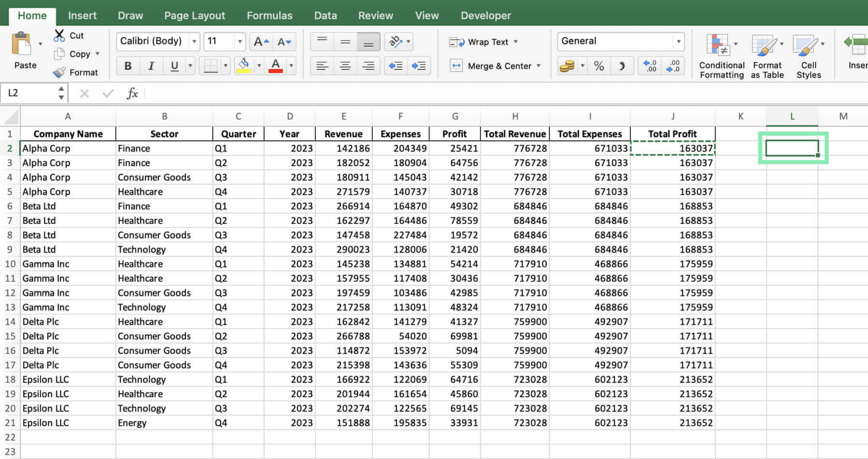Image resolution: width=868 pixels, height=459 pixels.
Task: Open Cell Styles
Action: click(x=809, y=56)
